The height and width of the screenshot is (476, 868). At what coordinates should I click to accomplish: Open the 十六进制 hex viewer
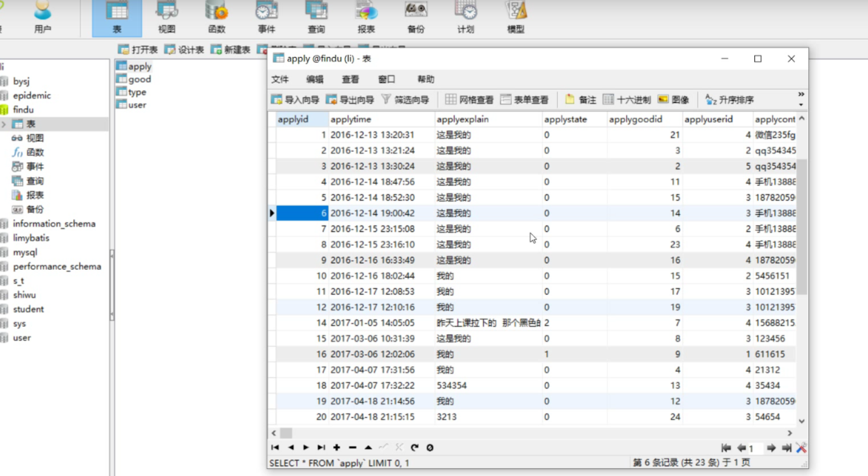pos(626,100)
